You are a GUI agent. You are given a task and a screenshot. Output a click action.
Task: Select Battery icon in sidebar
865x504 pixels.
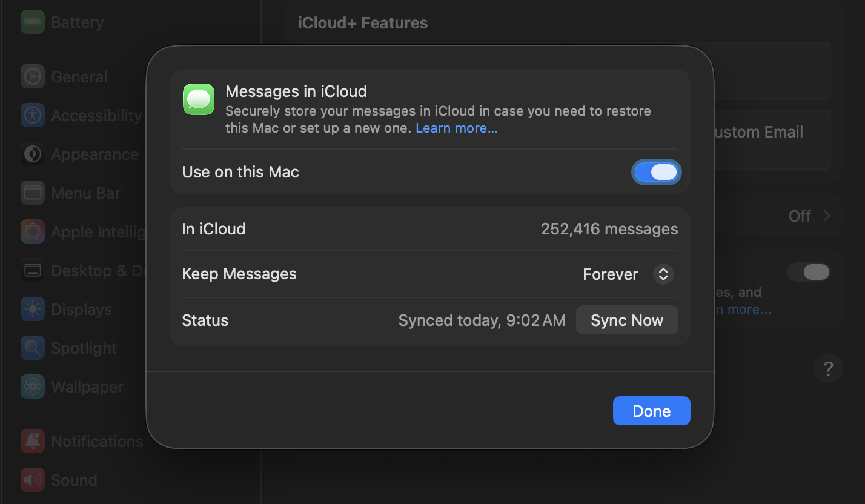coord(33,22)
